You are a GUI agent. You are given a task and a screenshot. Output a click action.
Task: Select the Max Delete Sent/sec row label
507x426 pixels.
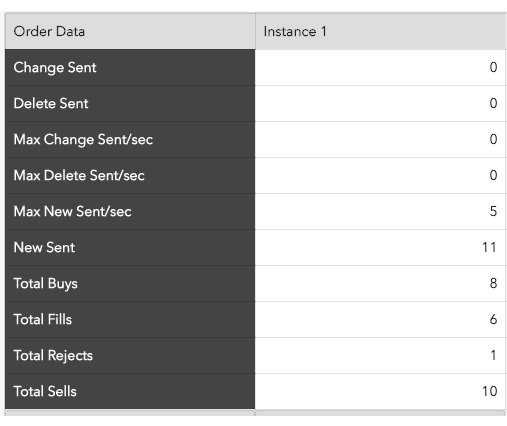[x=130, y=176]
